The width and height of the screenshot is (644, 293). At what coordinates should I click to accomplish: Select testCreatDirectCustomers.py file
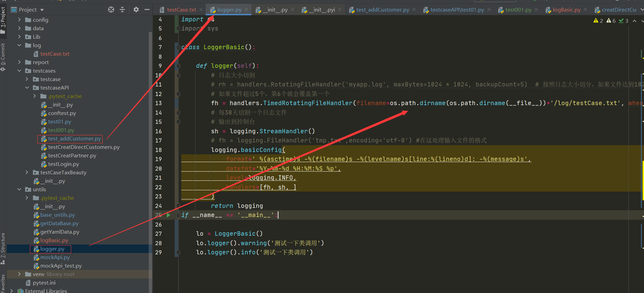coord(84,147)
